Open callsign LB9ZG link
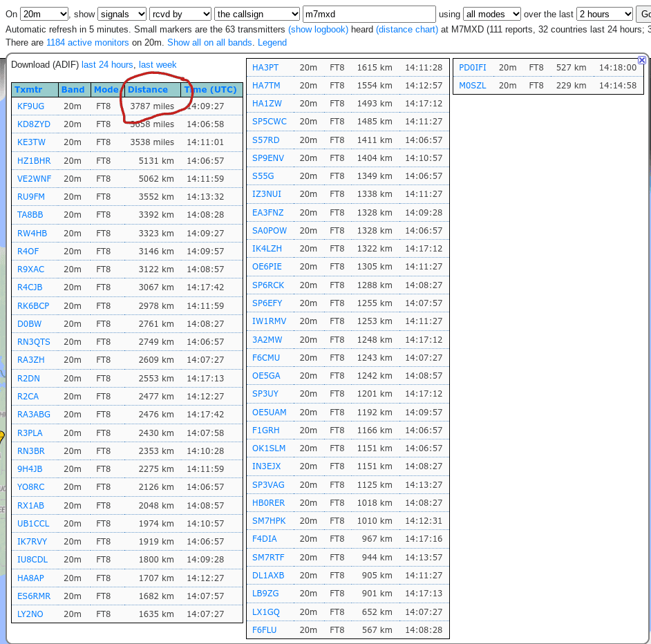The height and width of the screenshot is (644, 651). (x=265, y=594)
